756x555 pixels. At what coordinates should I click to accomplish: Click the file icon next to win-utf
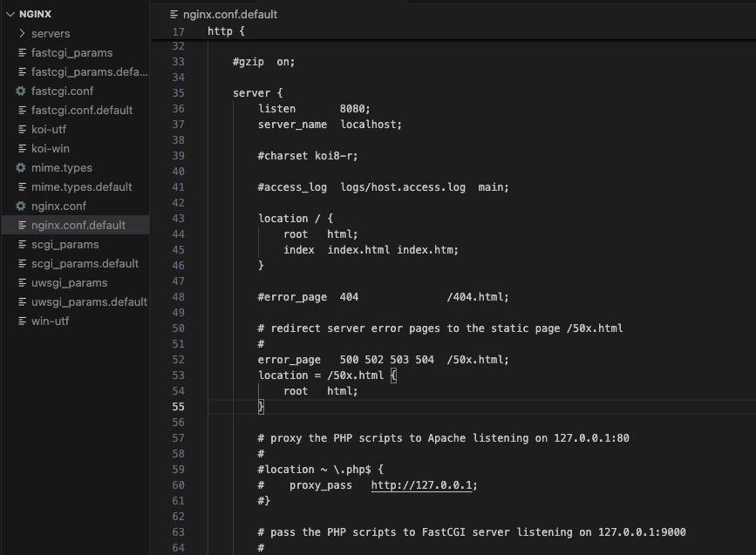22,321
